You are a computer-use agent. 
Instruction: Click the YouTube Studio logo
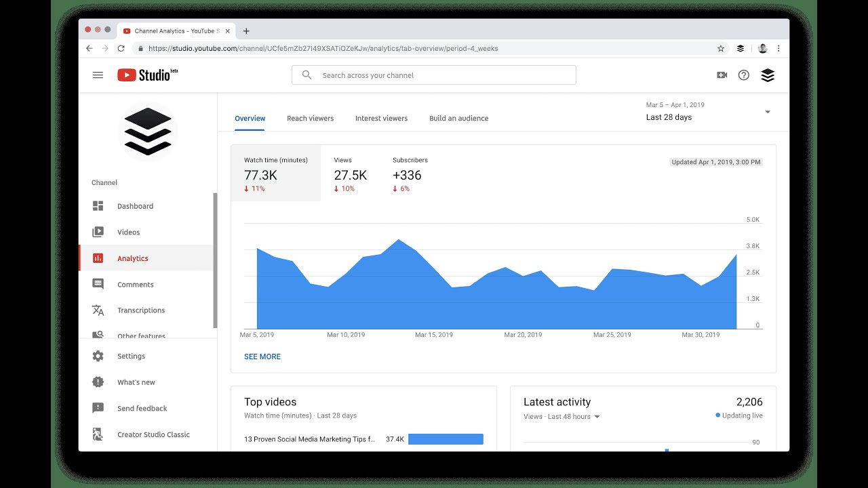pos(147,75)
